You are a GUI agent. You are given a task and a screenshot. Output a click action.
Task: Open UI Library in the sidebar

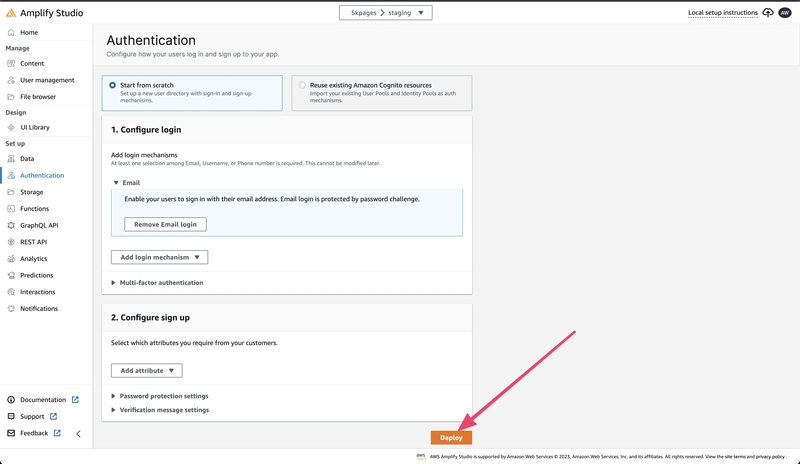(35, 127)
